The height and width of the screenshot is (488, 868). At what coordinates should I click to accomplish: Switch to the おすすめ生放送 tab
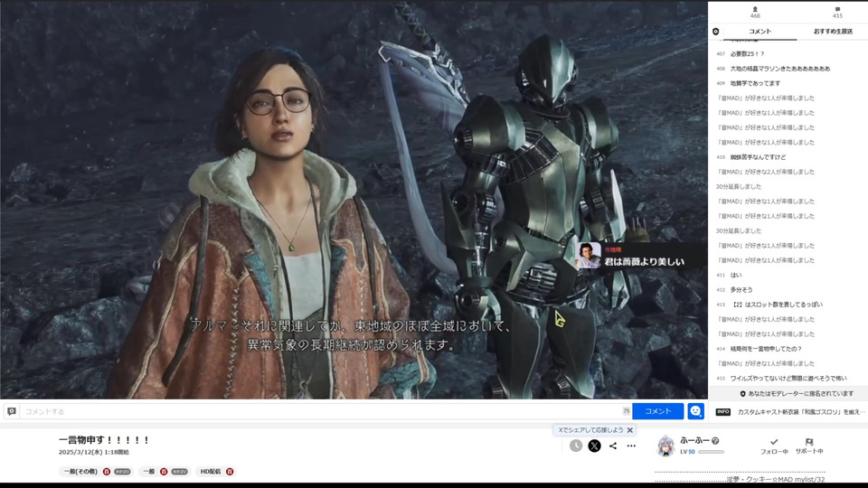point(833,32)
